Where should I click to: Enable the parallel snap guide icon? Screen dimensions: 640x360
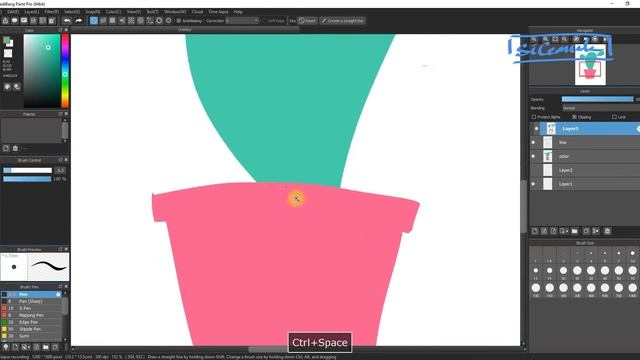click(x=103, y=20)
